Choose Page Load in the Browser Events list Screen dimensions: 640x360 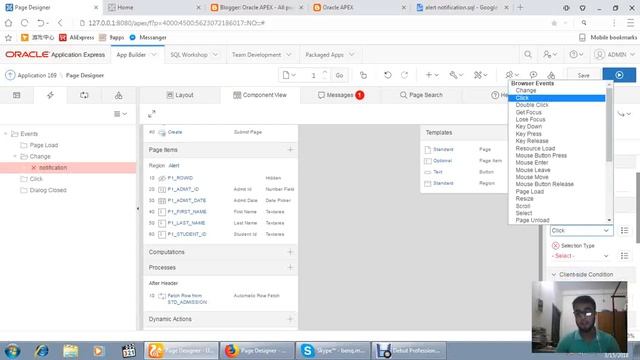point(529,191)
